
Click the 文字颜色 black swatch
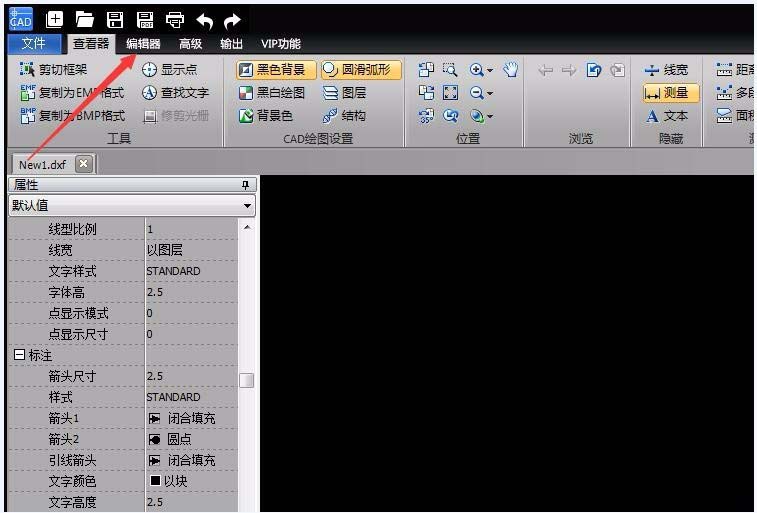(155, 481)
